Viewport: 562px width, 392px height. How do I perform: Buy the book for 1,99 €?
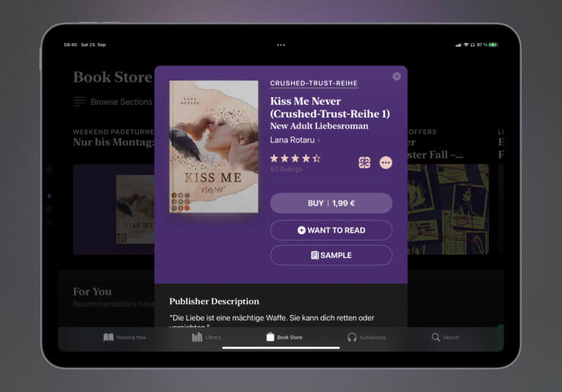pyautogui.click(x=331, y=203)
